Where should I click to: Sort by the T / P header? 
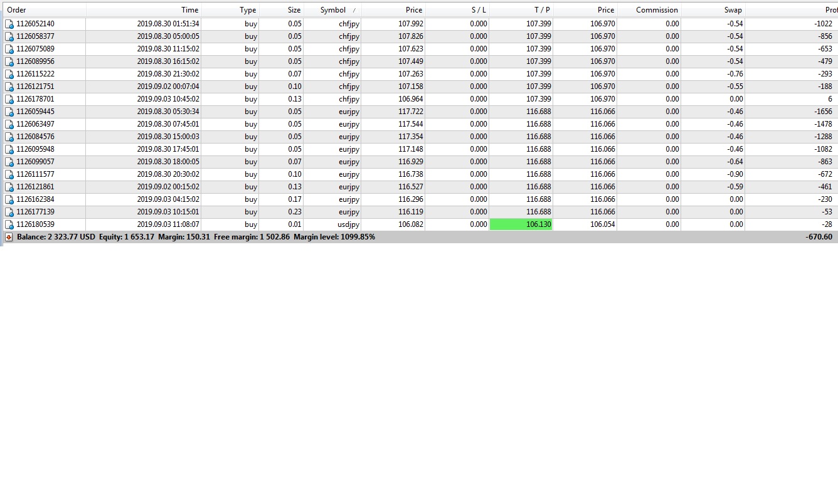pyautogui.click(x=521, y=10)
